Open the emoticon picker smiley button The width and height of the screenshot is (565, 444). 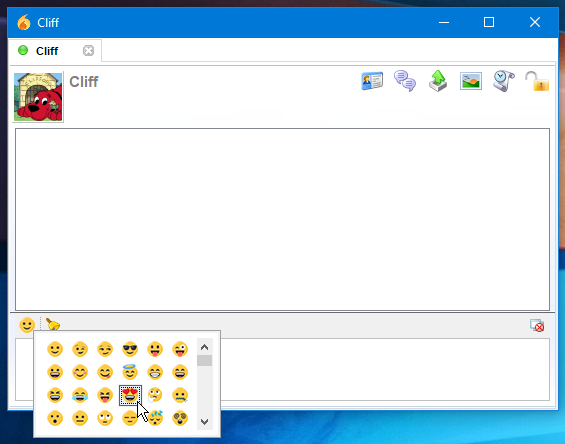[x=27, y=325]
